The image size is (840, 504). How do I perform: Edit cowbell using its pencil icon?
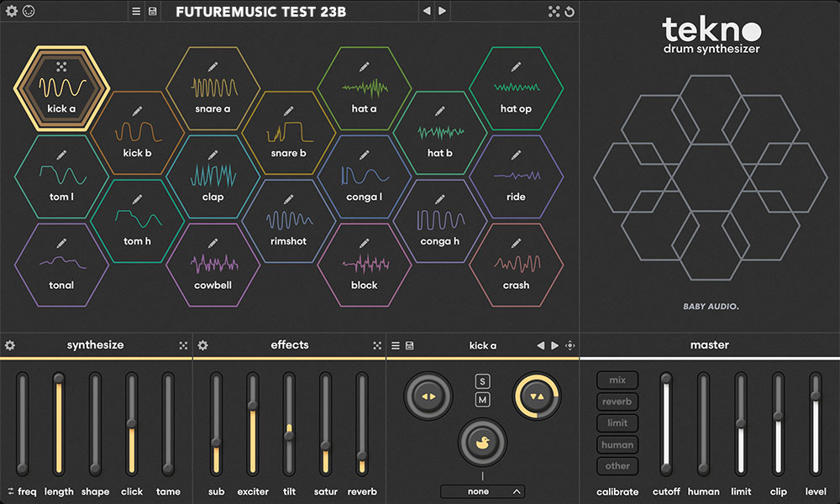point(213,243)
